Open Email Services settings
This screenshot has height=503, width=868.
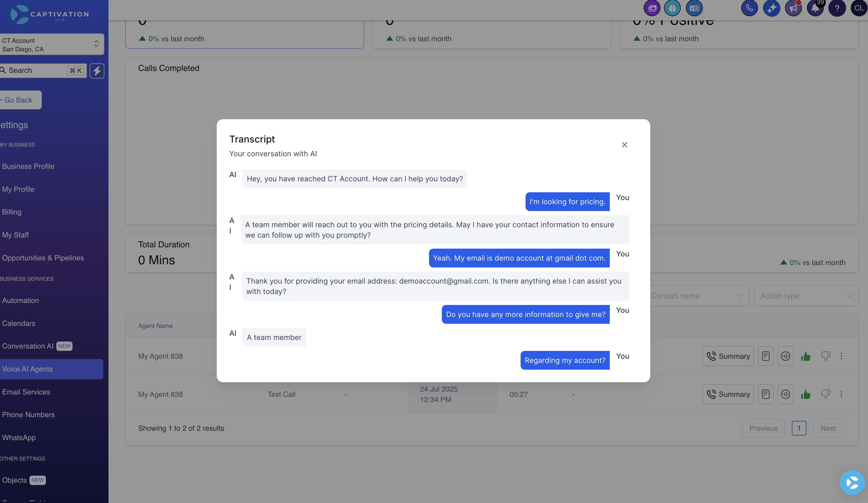[26, 392]
